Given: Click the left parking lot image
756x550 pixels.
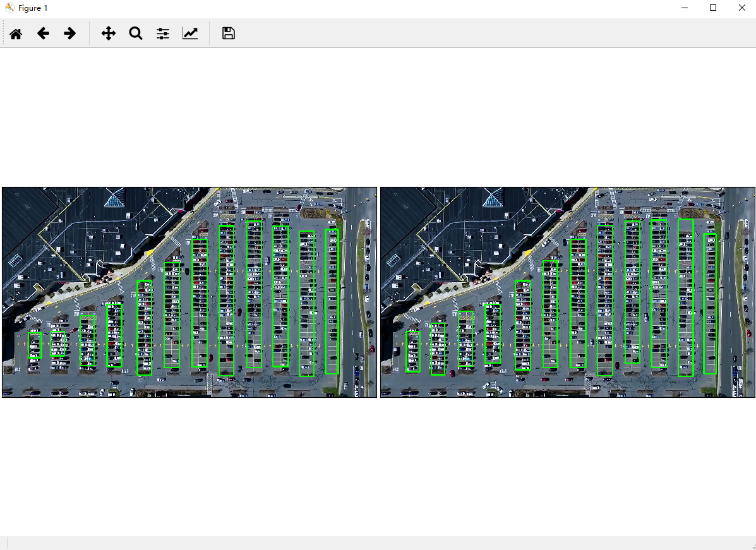Looking at the screenshot, I should point(189,292).
